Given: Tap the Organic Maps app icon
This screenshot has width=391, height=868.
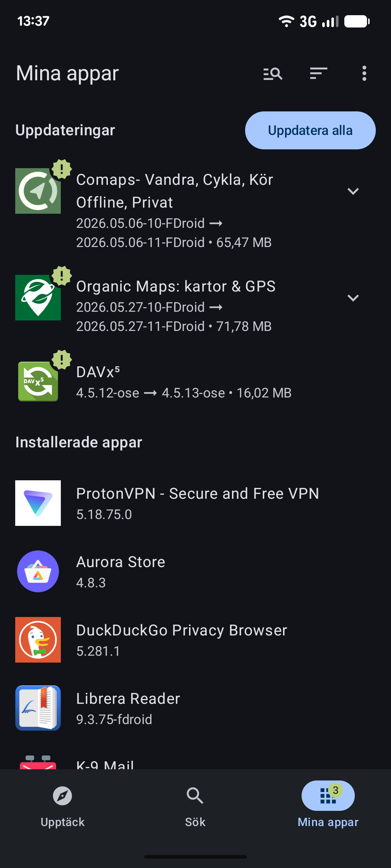Looking at the screenshot, I should [x=38, y=298].
